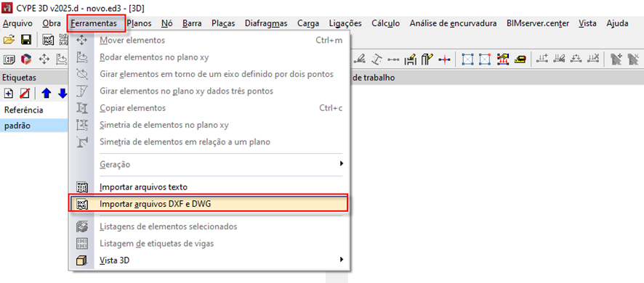
Task: Click the new label icon with plus sign
Action: 8,94
